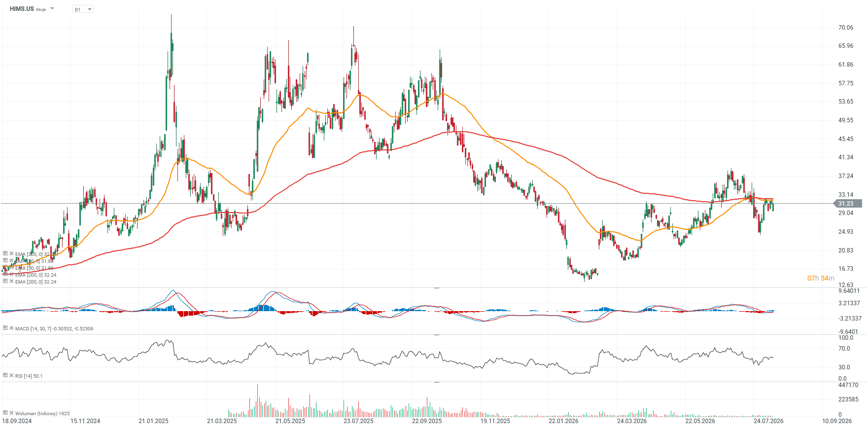
Task: Grab divider handle between price and MACD panes
Action: [436, 287]
